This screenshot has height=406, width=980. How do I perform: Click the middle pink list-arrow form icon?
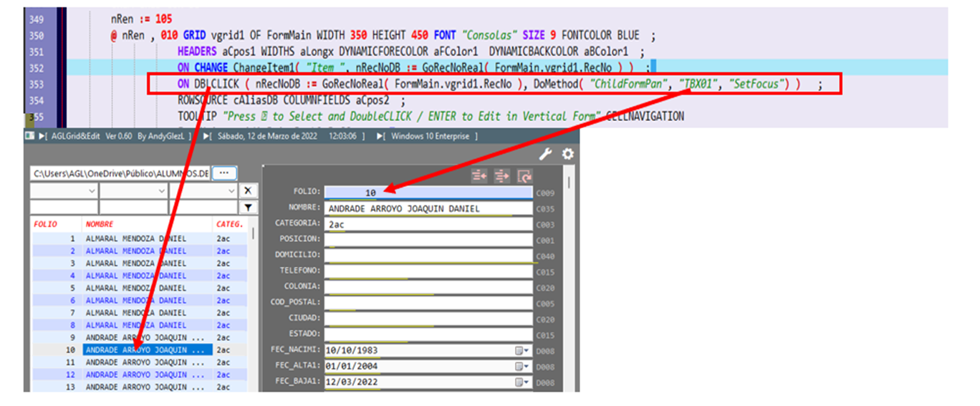point(502,175)
